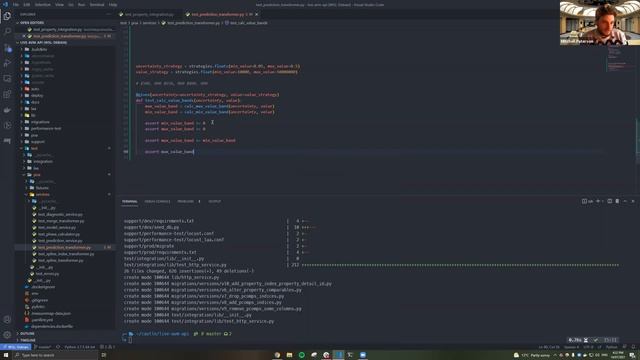Open the Explorer view in activity bar

(x=7, y=16)
